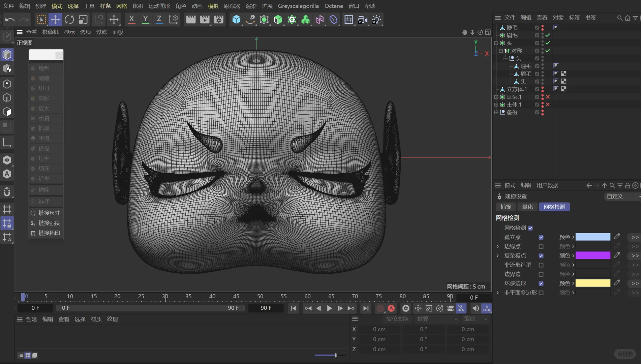641x364 pixels.
Task: Expand 备份 object in tree
Action: 496,112
